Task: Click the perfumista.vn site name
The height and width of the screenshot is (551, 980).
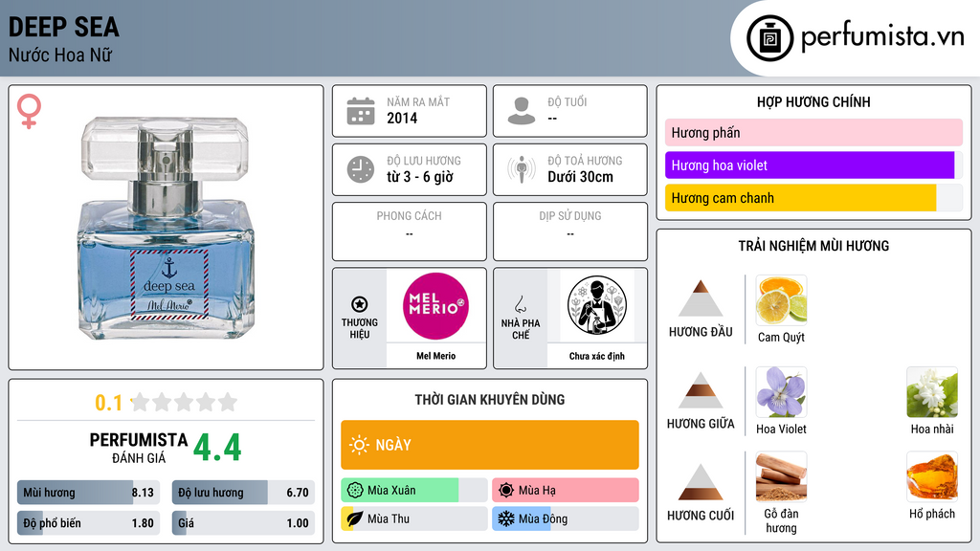Action: click(x=882, y=36)
